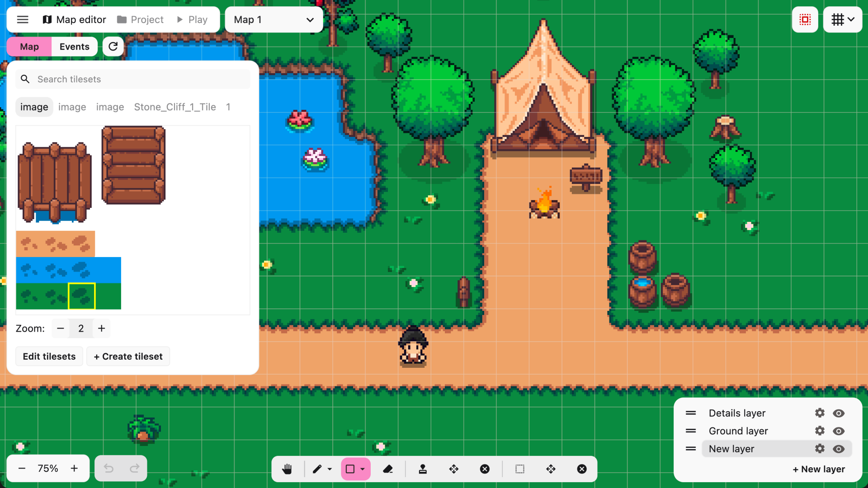Click the clear icon left of the selection tool
The width and height of the screenshot is (868, 488).
coord(485,469)
